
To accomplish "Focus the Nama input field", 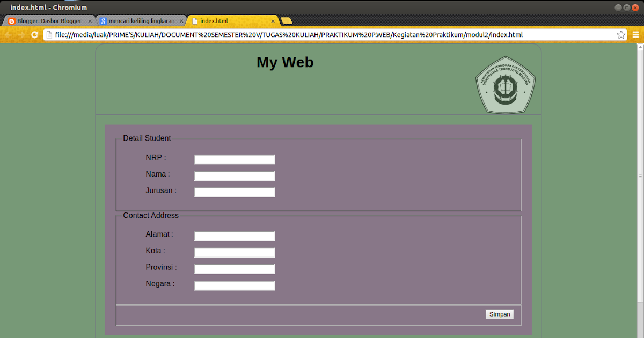I will [235, 176].
